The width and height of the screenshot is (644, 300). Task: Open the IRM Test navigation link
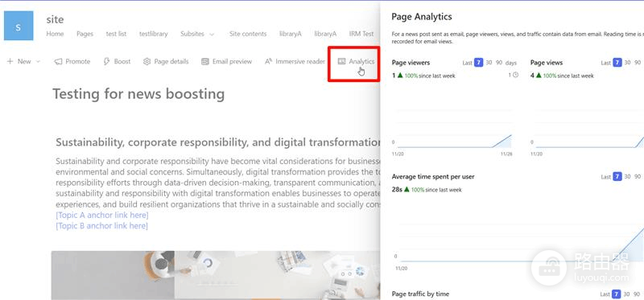click(x=361, y=34)
